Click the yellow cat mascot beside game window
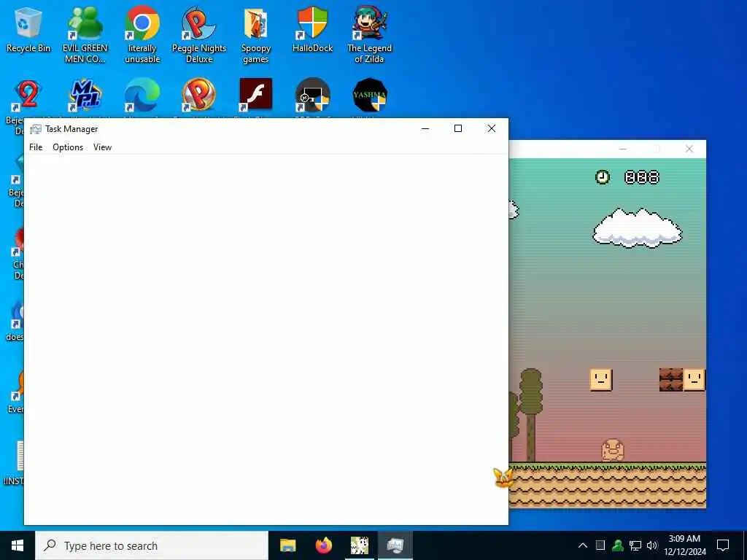This screenshot has height=560, width=747. [x=503, y=477]
